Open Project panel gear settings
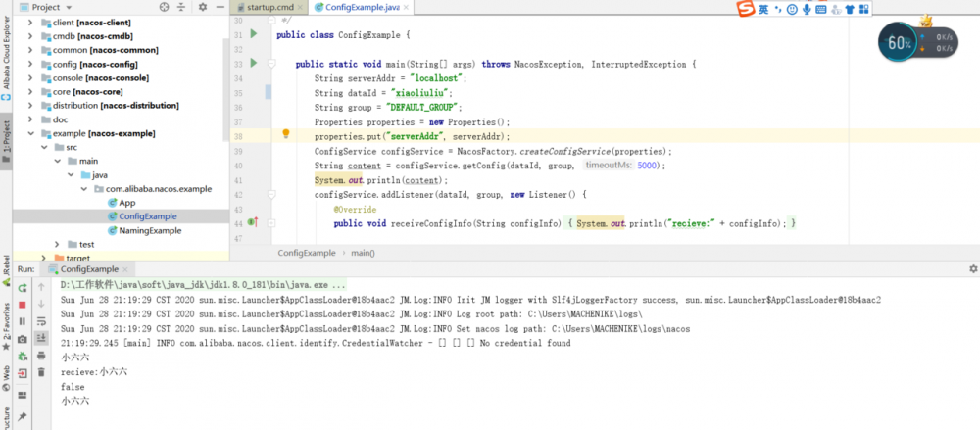 (203, 7)
